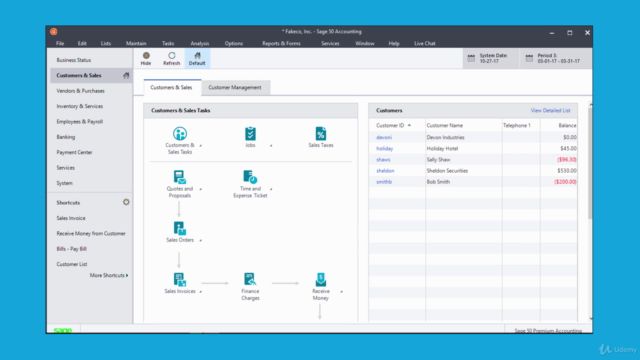Expand Quotes and Proposals dropdown arrow
Screen dimensions: 640x360
[x=200, y=189]
